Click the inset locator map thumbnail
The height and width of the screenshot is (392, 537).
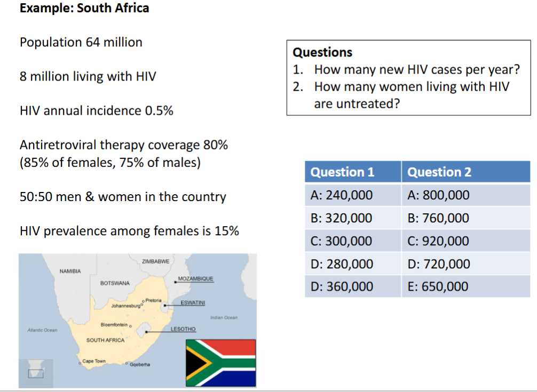pos(35,373)
